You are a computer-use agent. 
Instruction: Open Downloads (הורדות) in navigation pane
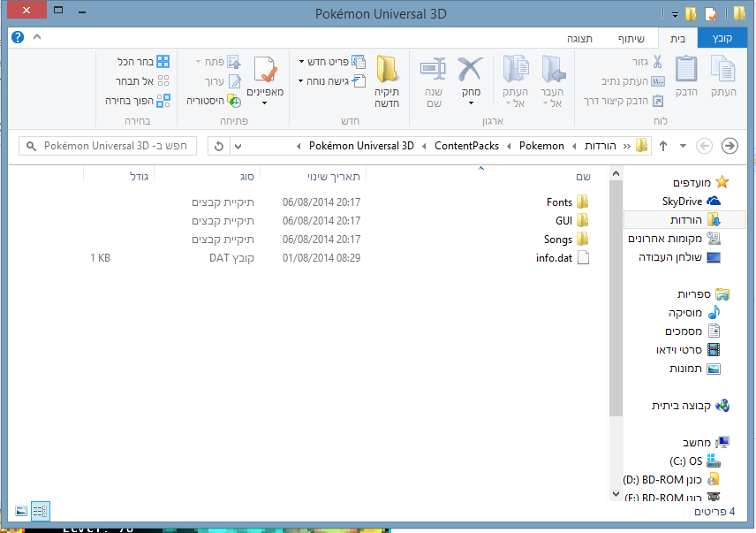point(685,219)
